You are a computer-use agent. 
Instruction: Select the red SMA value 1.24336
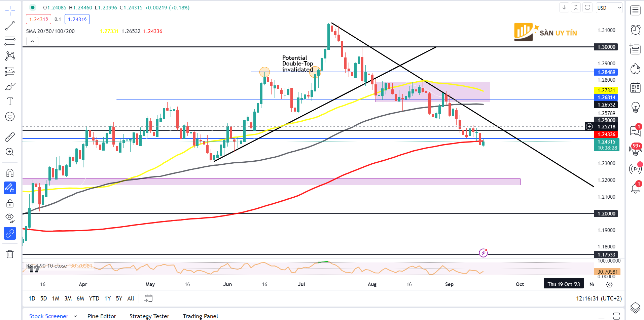153,31
